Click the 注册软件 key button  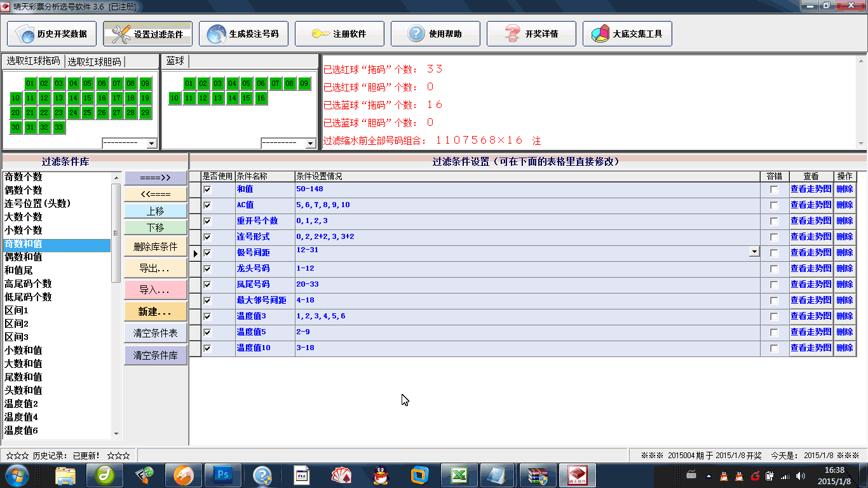click(x=339, y=34)
